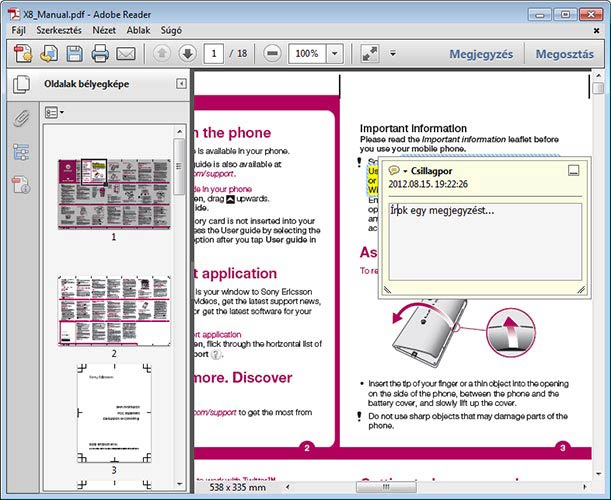The width and height of the screenshot is (611, 500).
Task: Open the Nézet menu
Action: pos(104,30)
